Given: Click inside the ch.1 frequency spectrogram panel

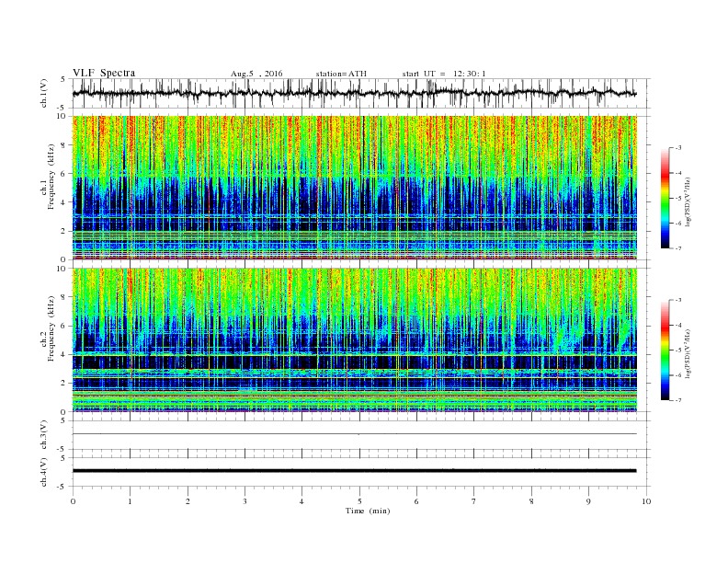Looking at the screenshot, I should tap(355, 188).
